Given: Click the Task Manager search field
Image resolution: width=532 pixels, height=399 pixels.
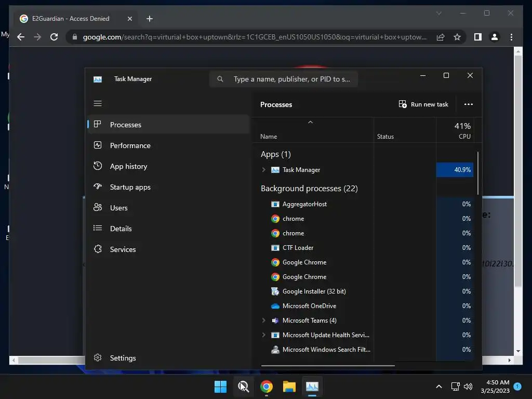Looking at the screenshot, I should 284,79.
